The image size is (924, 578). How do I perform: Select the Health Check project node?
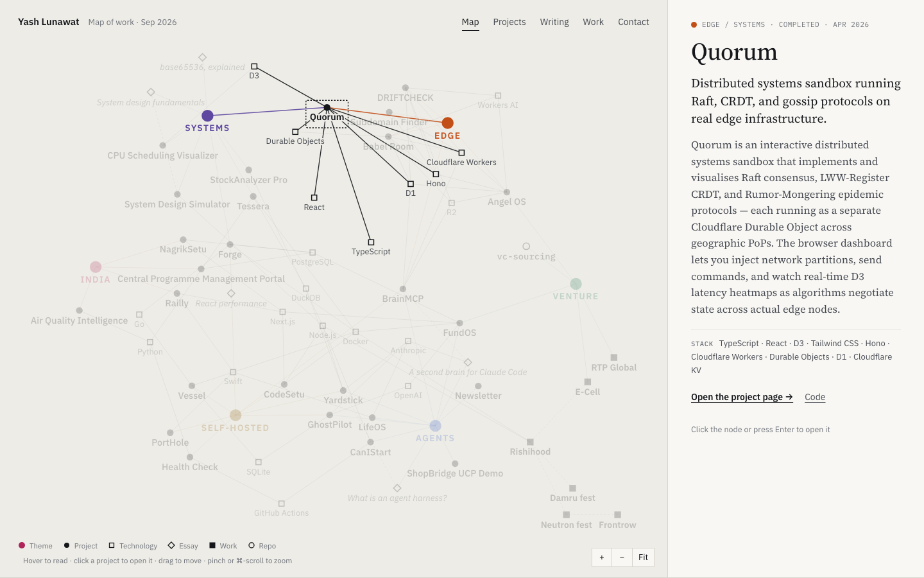pos(190,457)
